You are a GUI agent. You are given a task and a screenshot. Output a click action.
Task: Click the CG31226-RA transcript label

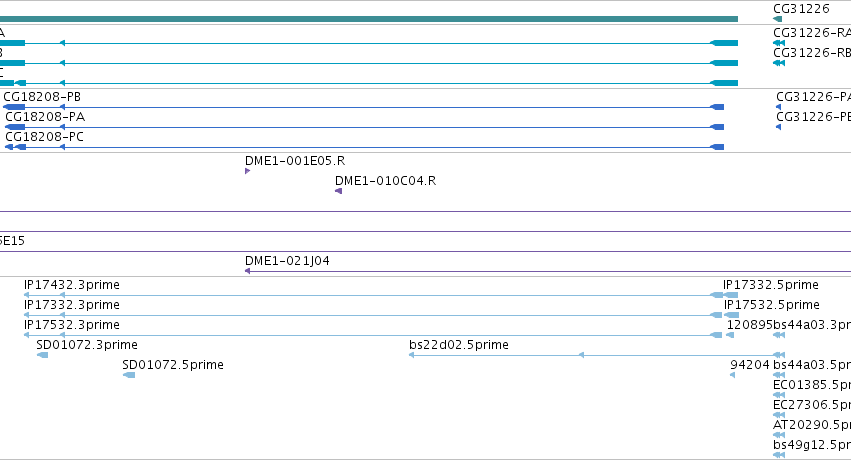812,33
